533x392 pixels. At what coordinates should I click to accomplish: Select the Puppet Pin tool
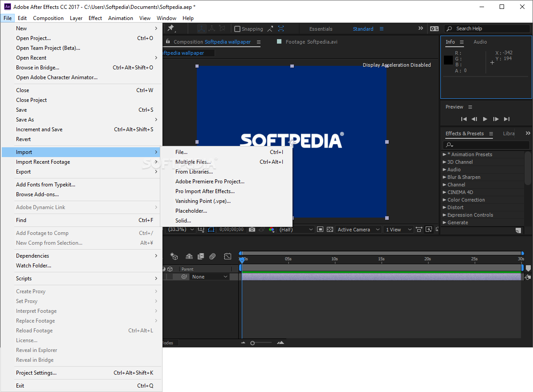point(171,28)
